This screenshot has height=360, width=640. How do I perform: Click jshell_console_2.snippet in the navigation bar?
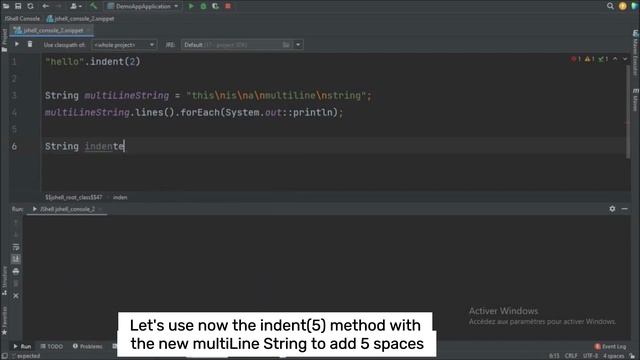[x=80, y=18]
